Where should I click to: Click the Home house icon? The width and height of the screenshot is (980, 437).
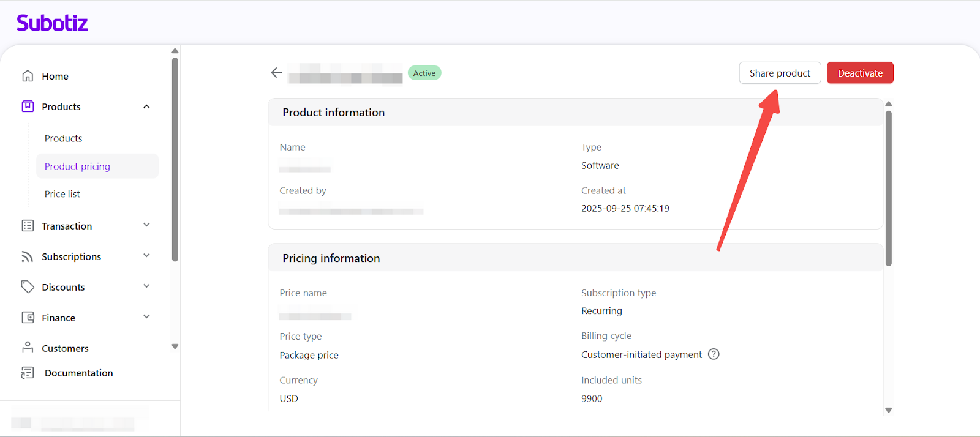click(x=28, y=76)
